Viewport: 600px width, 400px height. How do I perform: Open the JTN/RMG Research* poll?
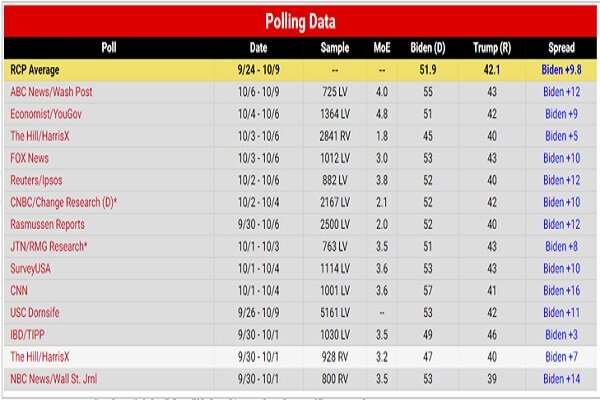[x=49, y=247]
